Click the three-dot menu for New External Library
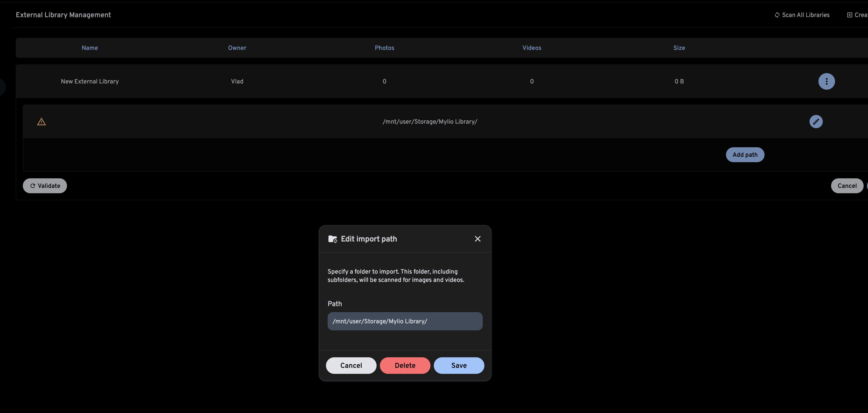This screenshot has width=868, height=413. [826, 81]
